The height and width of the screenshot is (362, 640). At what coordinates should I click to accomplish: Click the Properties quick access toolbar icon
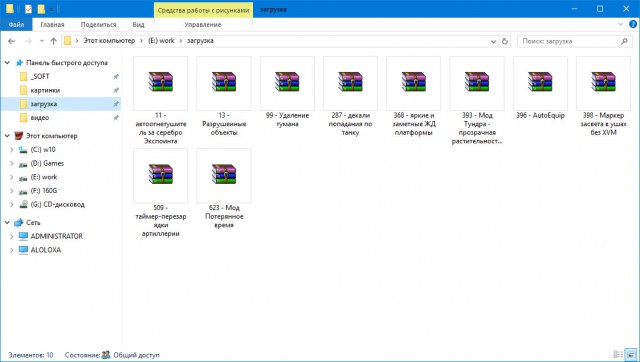pos(28,9)
